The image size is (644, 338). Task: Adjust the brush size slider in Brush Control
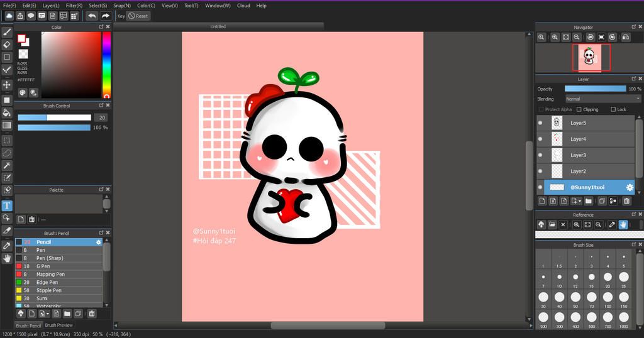[54, 117]
